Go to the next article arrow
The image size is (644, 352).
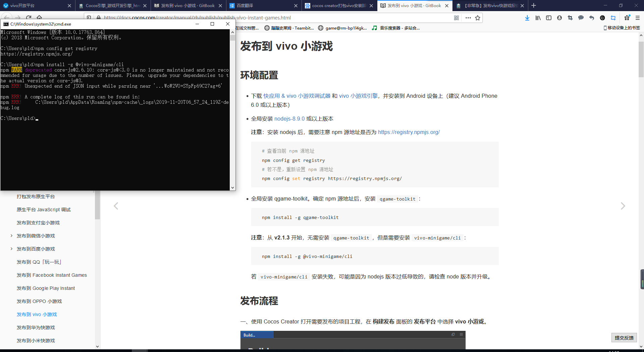pyautogui.click(x=623, y=206)
